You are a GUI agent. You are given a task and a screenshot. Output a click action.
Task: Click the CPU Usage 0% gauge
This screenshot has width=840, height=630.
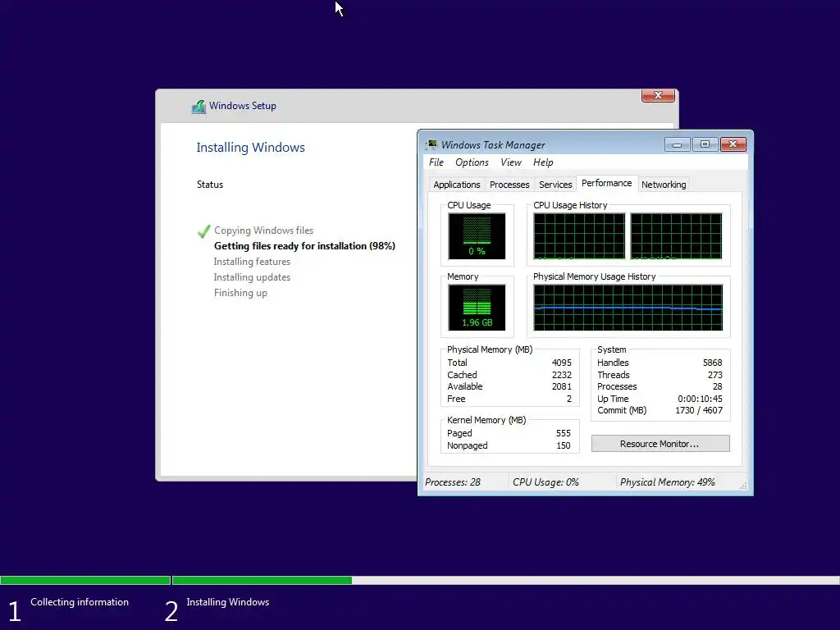tap(477, 236)
